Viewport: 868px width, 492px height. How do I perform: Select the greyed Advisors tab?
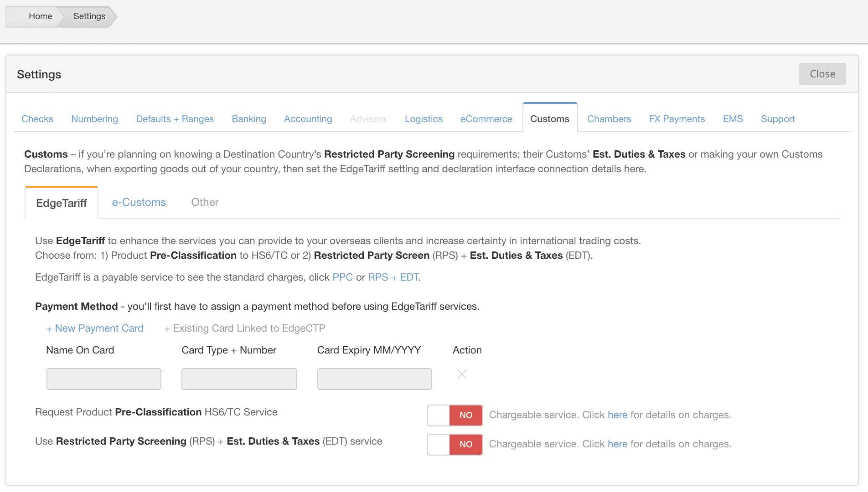[368, 119]
